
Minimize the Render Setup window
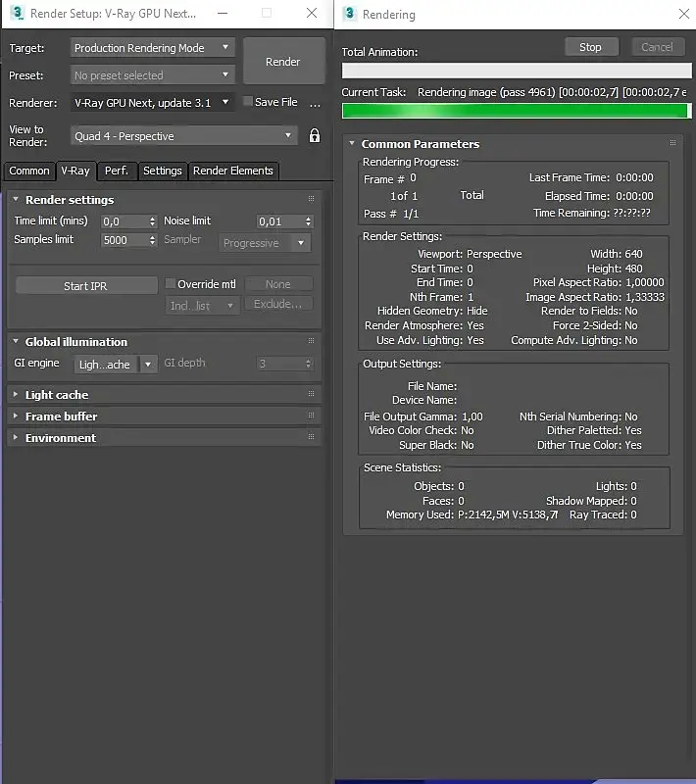tap(223, 13)
